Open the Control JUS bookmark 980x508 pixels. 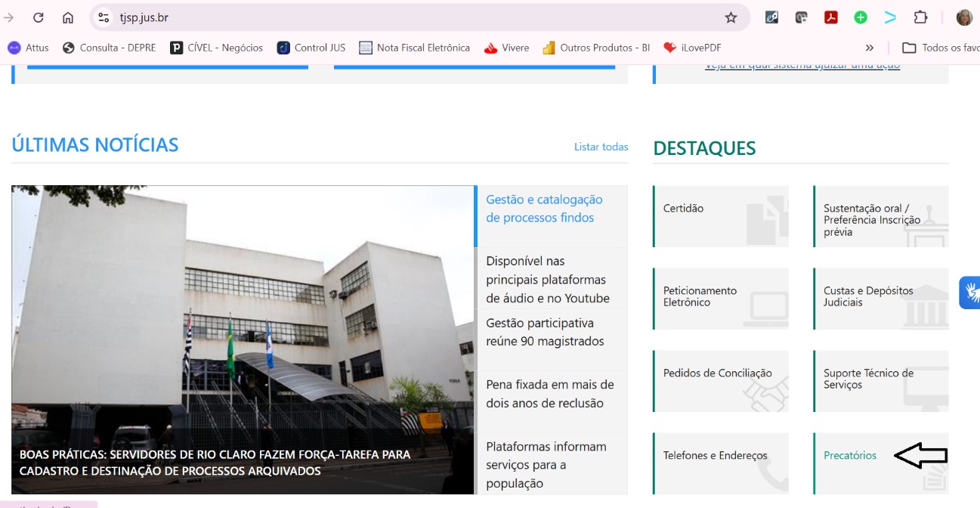click(311, 48)
